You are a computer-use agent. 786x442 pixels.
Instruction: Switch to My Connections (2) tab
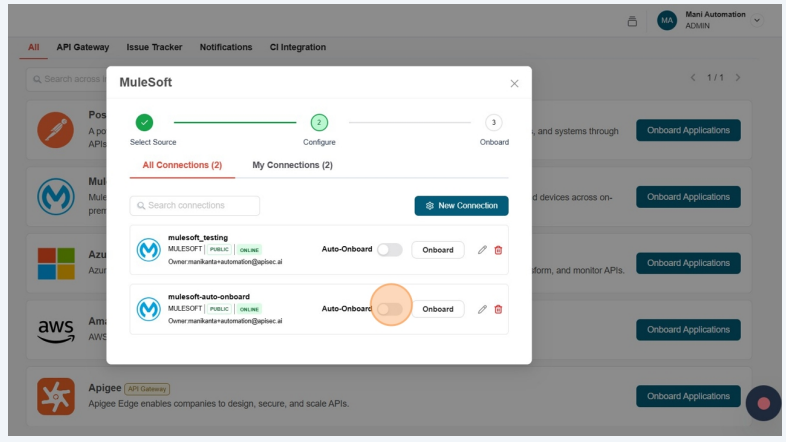coord(292,165)
